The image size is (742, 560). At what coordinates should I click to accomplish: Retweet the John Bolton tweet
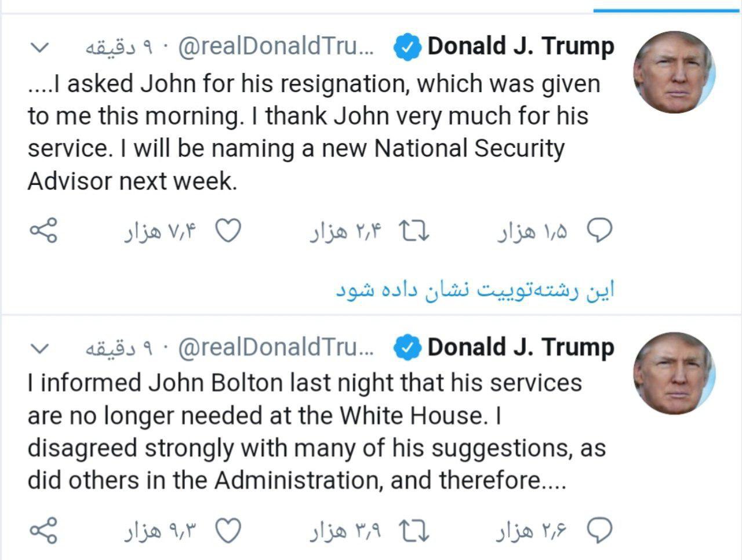click(x=415, y=530)
